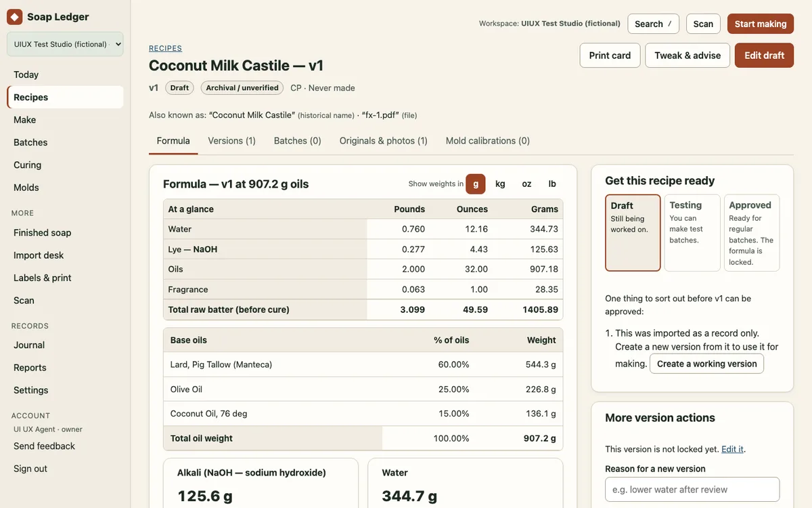
Task: Click total raw batter value 1405.89
Action: click(541, 310)
